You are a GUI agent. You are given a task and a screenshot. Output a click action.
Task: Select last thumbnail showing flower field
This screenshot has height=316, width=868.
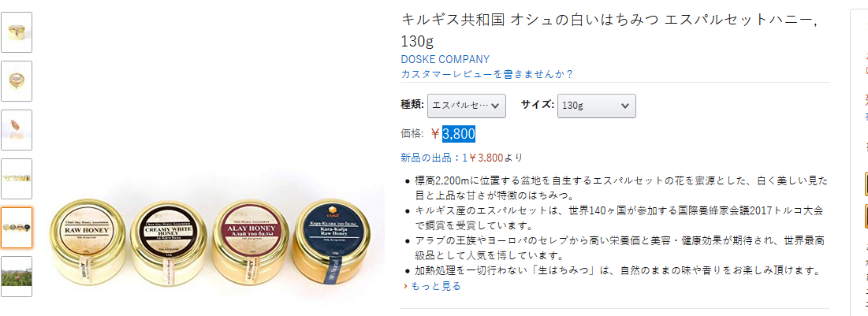[17, 276]
